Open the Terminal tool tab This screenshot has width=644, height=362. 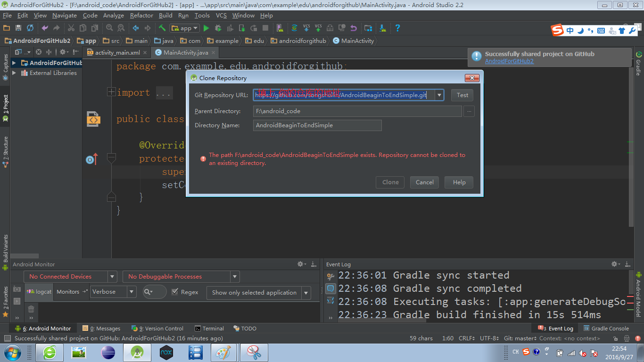click(209, 329)
